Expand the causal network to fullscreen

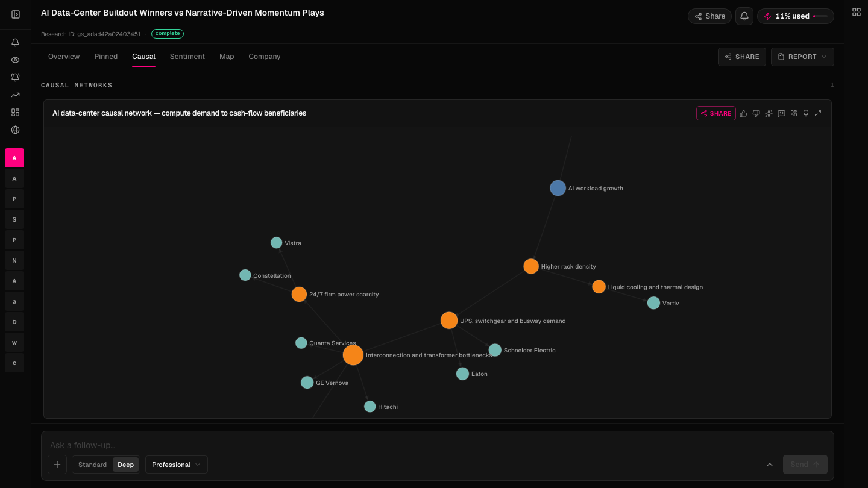[818, 113]
